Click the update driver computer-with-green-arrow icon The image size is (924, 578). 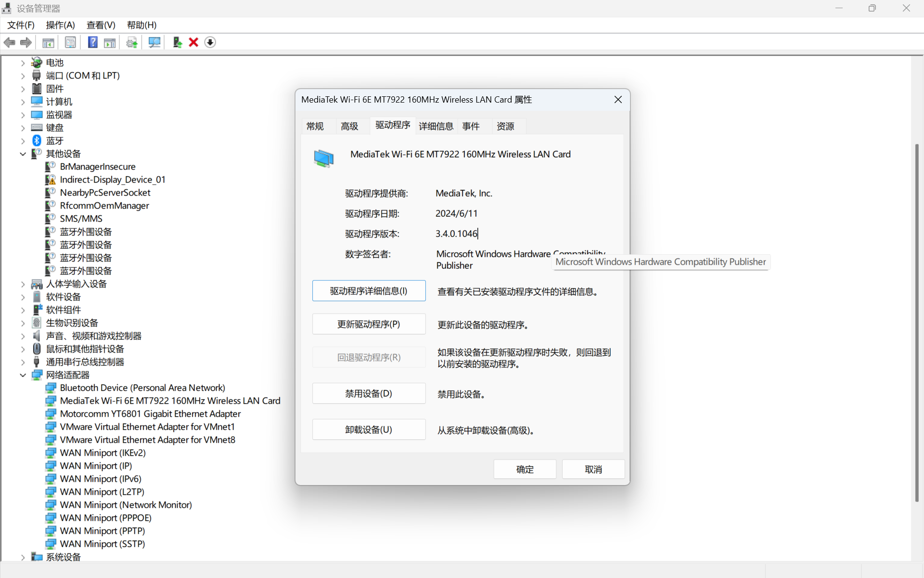pyautogui.click(x=177, y=42)
